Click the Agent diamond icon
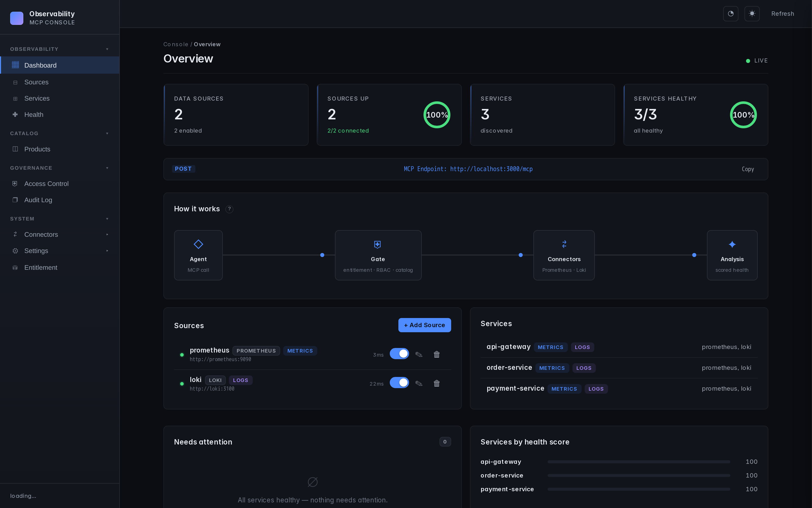Image resolution: width=812 pixels, height=508 pixels. [198, 244]
